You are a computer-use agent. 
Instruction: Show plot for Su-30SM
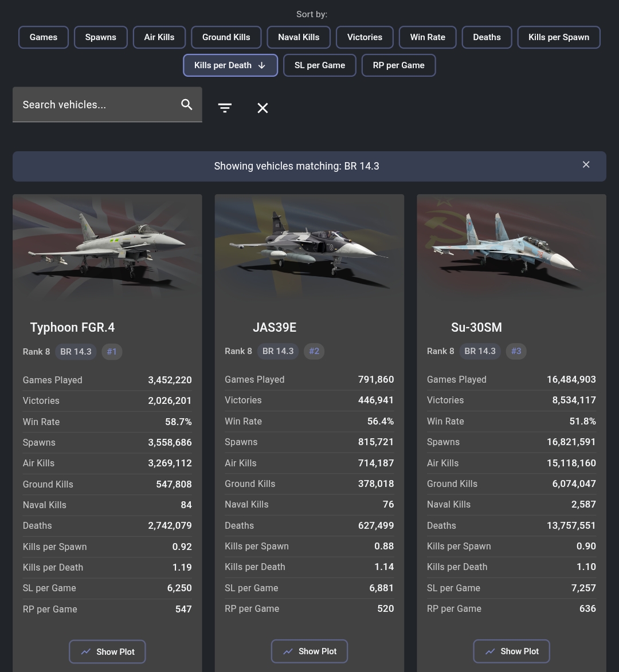pos(511,651)
